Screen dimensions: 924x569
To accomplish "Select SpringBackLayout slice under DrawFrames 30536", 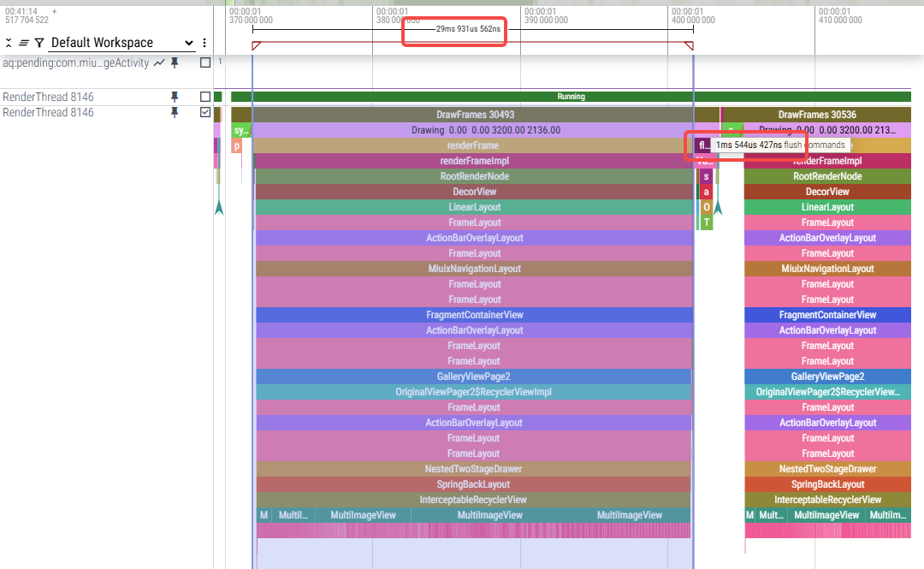I will (x=827, y=483).
